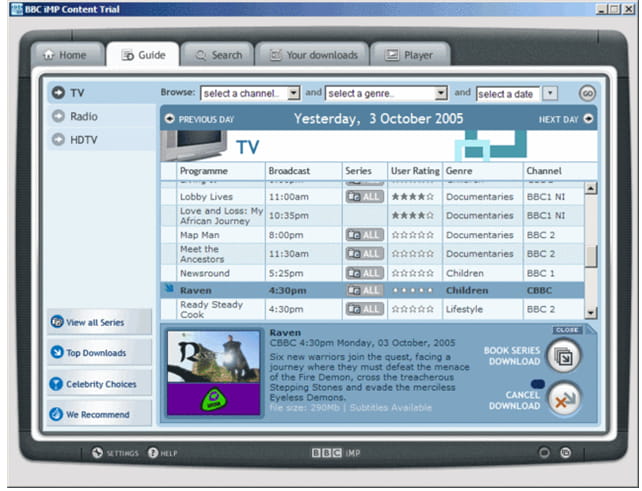Open View all Series
The image size is (642, 491).
coord(99,322)
